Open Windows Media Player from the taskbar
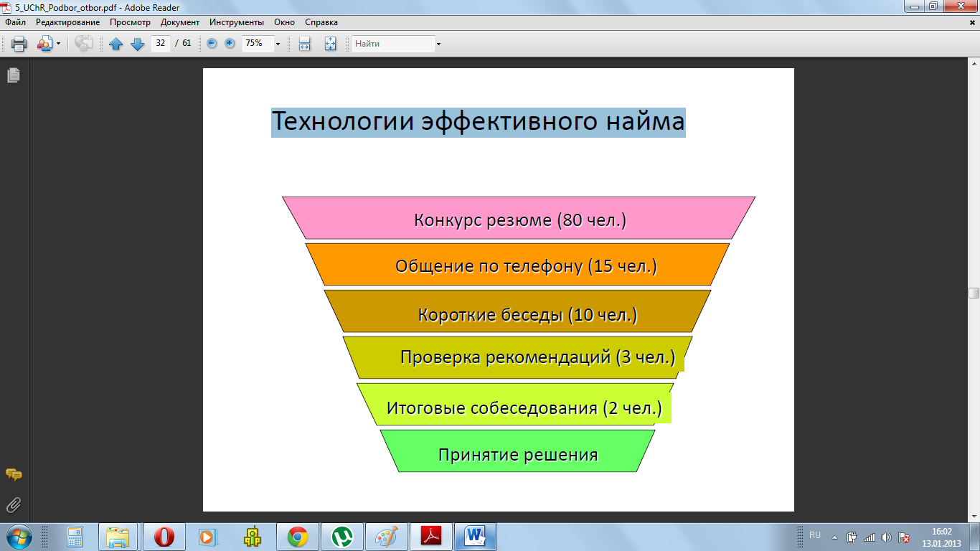The width and height of the screenshot is (980, 551). point(207,537)
